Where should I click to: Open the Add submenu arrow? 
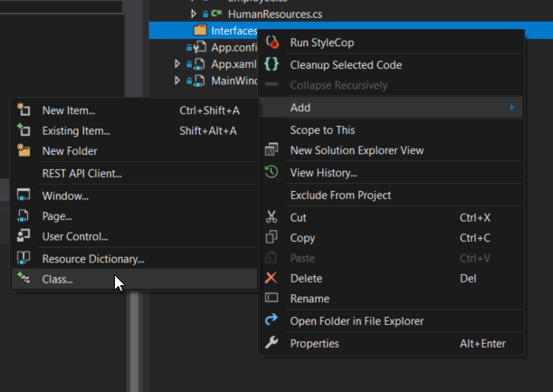click(x=511, y=108)
